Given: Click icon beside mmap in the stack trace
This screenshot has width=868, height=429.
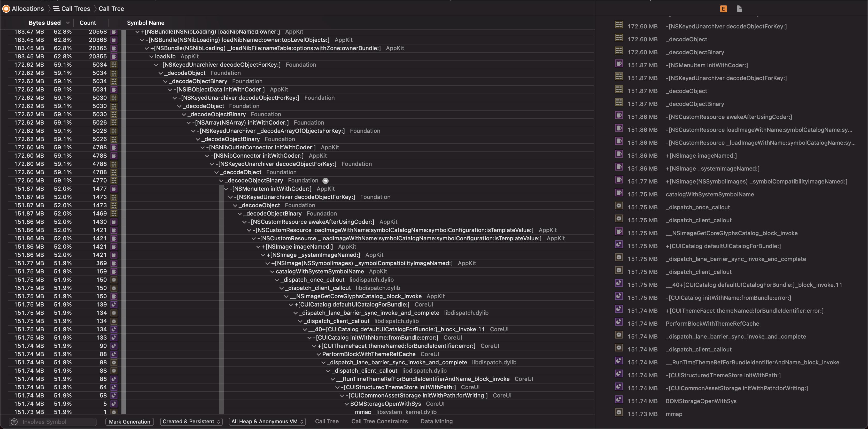Looking at the screenshot, I should pos(619,412).
